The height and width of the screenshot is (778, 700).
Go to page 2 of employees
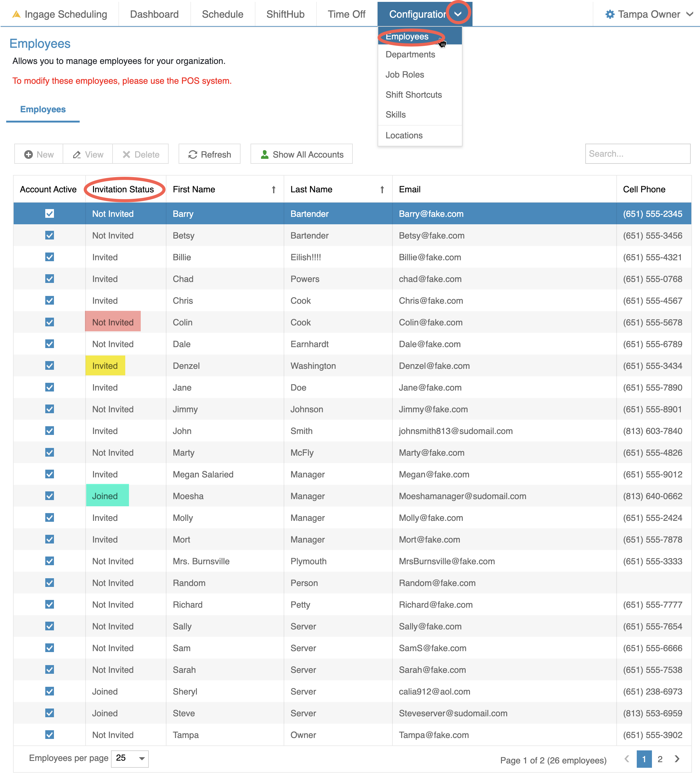coord(660,759)
